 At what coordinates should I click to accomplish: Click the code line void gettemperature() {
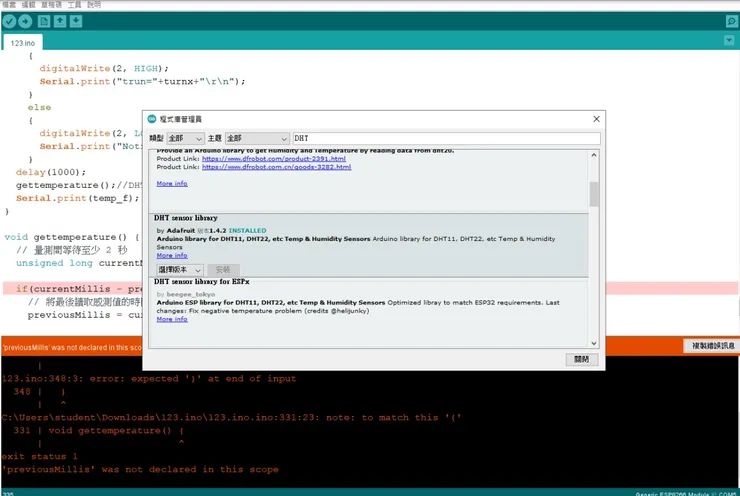(72, 237)
